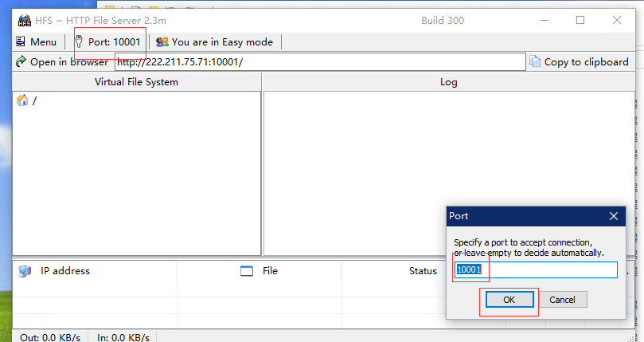Click the port number input field
This screenshot has width=644, height=342.
click(536, 270)
